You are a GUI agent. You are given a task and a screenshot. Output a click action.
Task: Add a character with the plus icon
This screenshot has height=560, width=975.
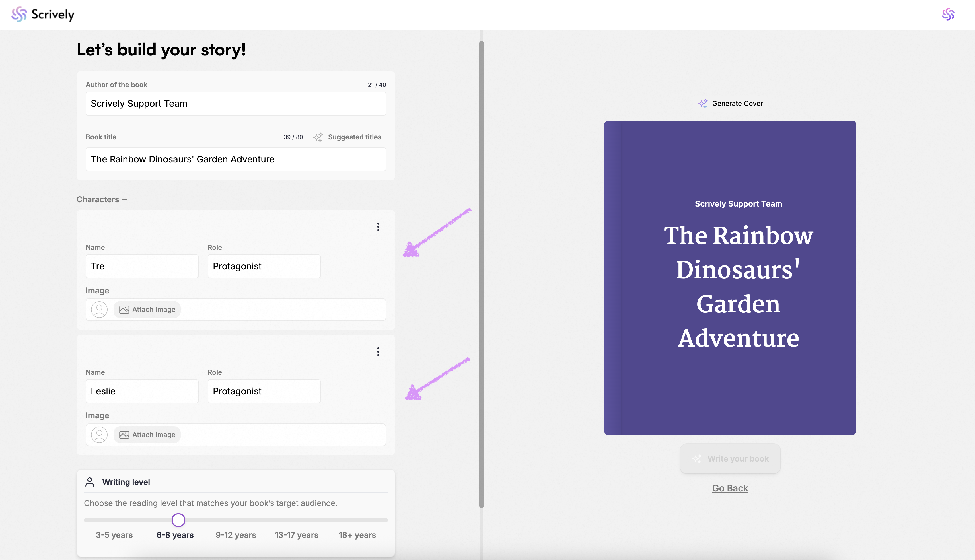click(125, 200)
